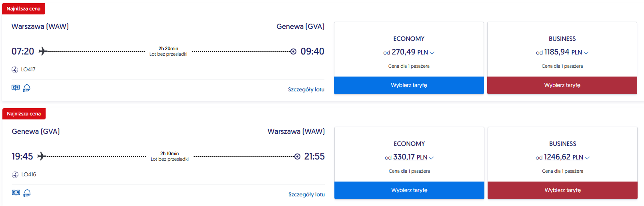Click the Najniższa cena badge on outbound flight
The image size is (644, 206).
(24, 9)
